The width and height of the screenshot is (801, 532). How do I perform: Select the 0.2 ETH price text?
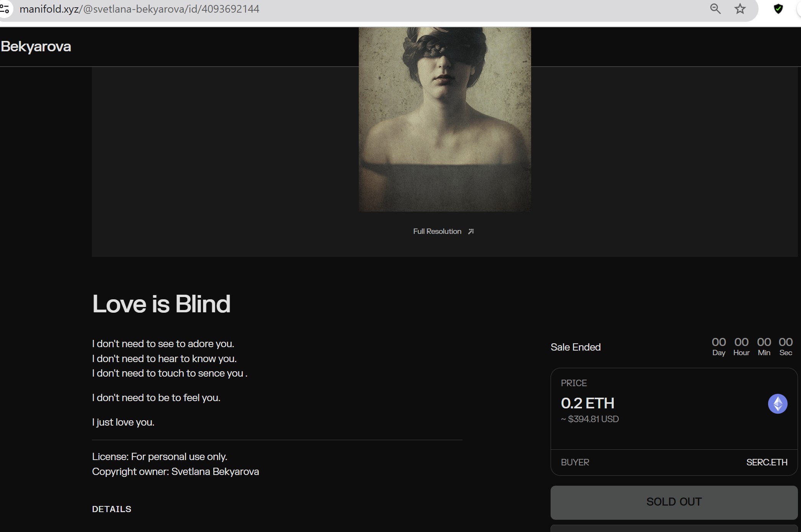point(587,403)
